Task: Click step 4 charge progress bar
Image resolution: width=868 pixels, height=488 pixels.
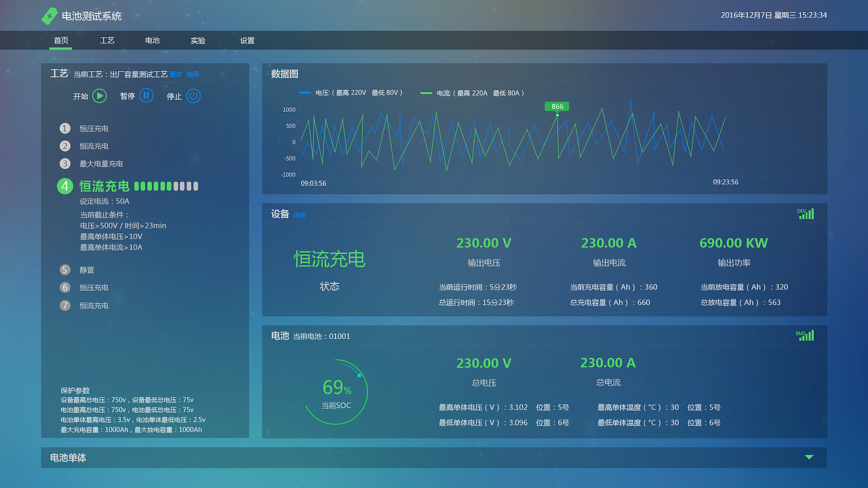Action: [x=166, y=186]
